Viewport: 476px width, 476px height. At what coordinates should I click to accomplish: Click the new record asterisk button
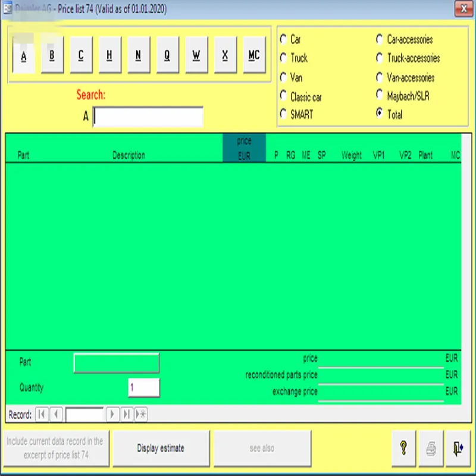click(x=141, y=414)
